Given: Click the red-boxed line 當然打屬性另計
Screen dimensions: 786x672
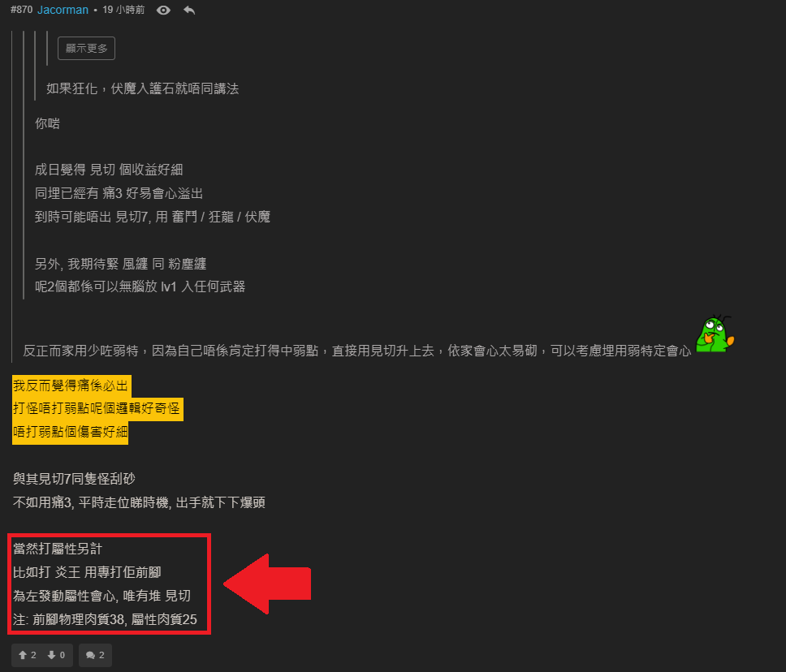Looking at the screenshot, I should tap(58, 549).
